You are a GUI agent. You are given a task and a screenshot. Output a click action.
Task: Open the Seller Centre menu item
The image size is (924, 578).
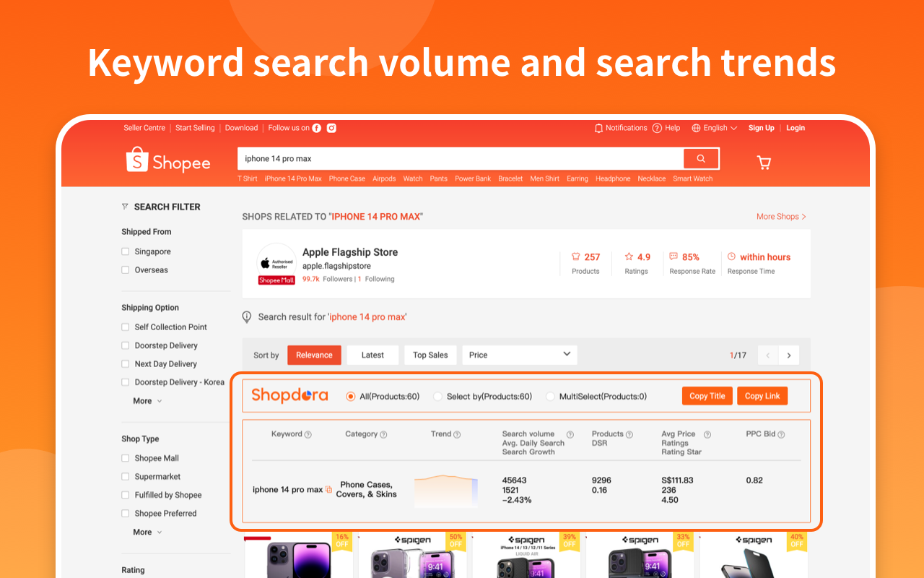(144, 128)
